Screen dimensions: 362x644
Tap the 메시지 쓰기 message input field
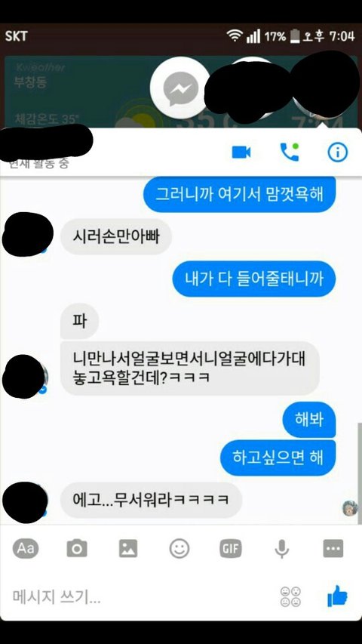140,596
